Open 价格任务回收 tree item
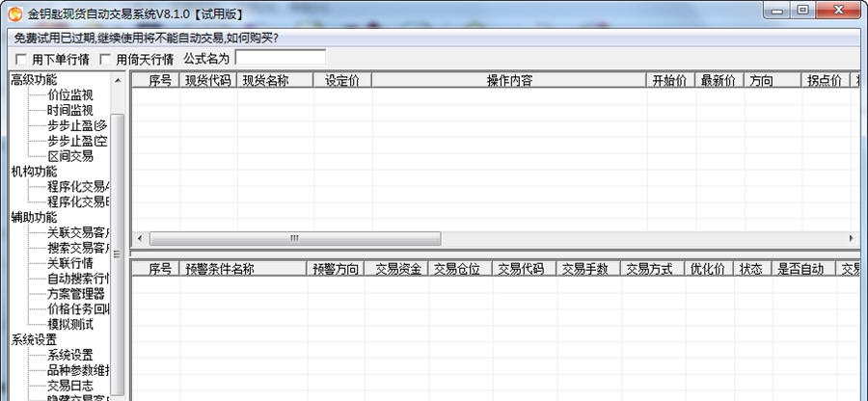This screenshot has width=868, height=401. click(x=79, y=309)
